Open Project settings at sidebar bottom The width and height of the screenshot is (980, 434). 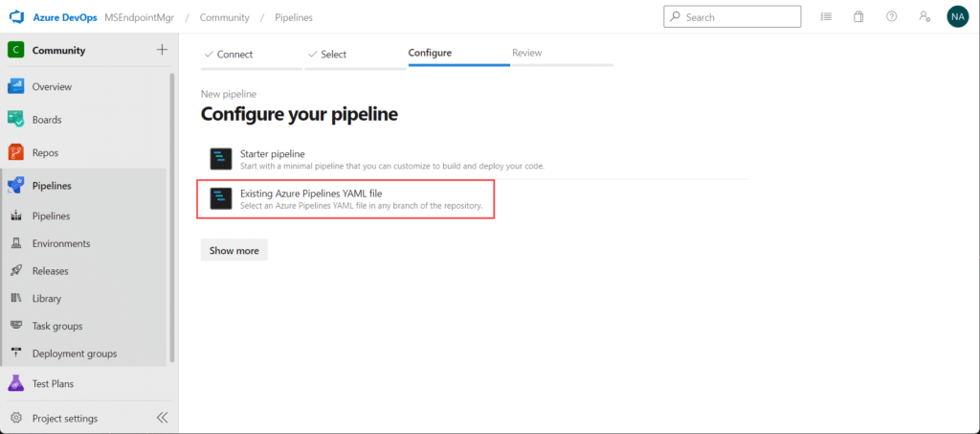pos(65,419)
